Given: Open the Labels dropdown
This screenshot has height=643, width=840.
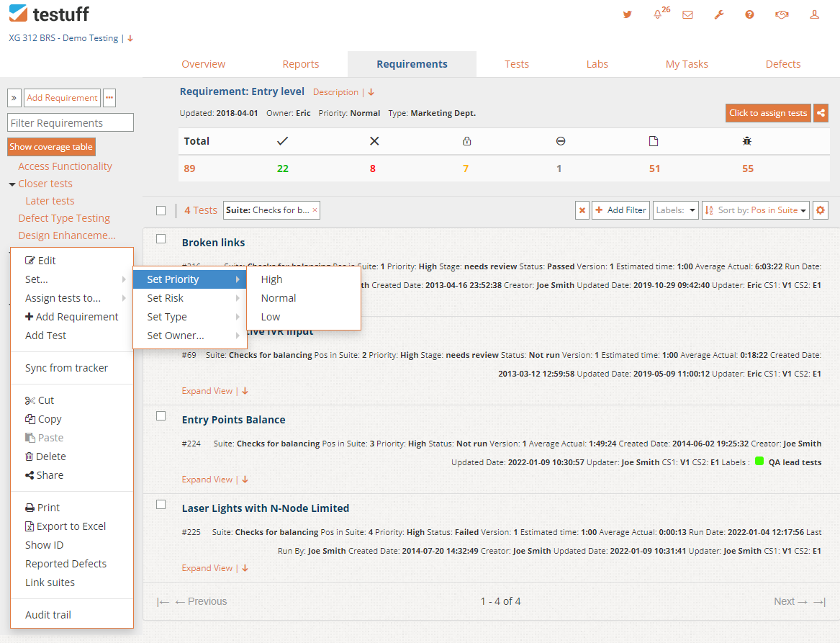Looking at the screenshot, I should (x=676, y=210).
